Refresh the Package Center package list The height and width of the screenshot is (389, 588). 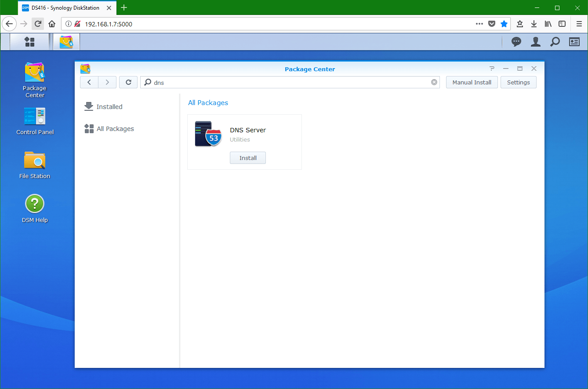tap(128, 82)
